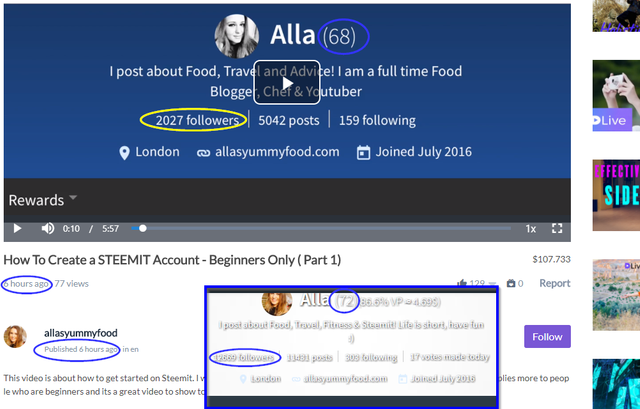
Task: Click the 0:10 current time display
Action: click(71, 229)
